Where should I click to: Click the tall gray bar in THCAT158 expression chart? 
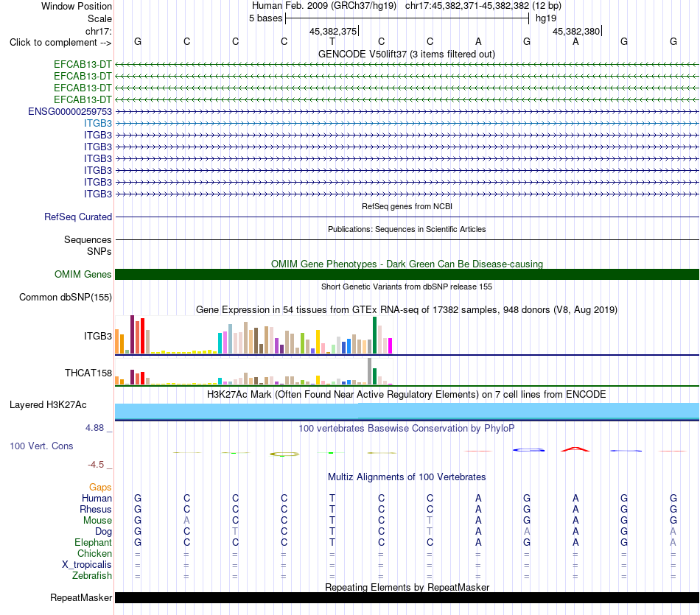370,371
